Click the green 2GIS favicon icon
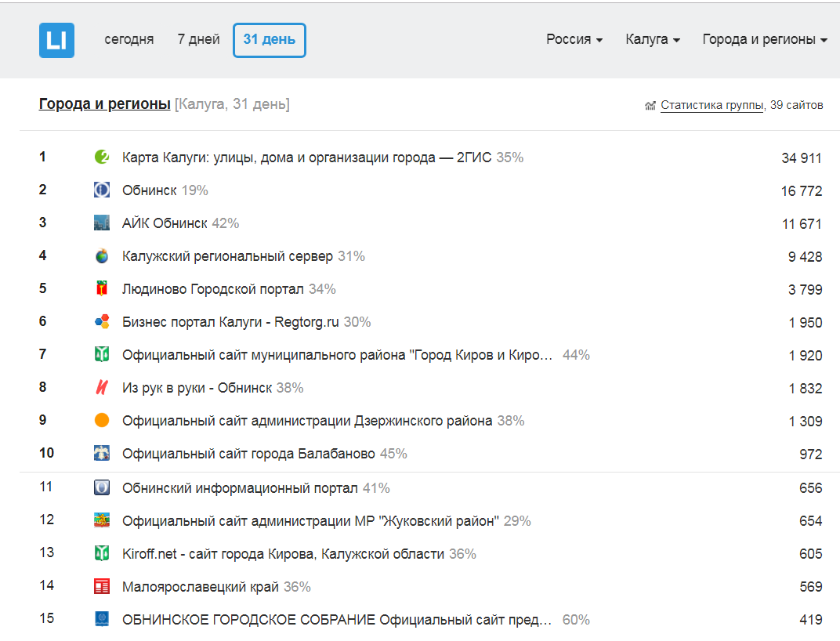 pos(102,158)
